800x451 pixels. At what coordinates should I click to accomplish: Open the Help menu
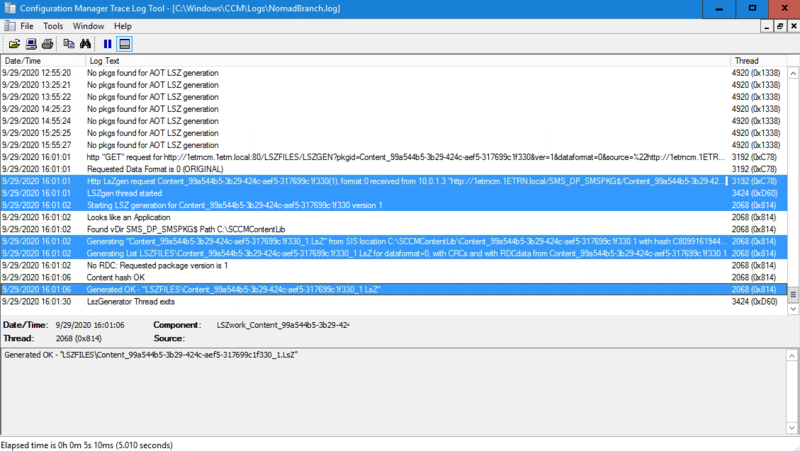tap(122, 26)
